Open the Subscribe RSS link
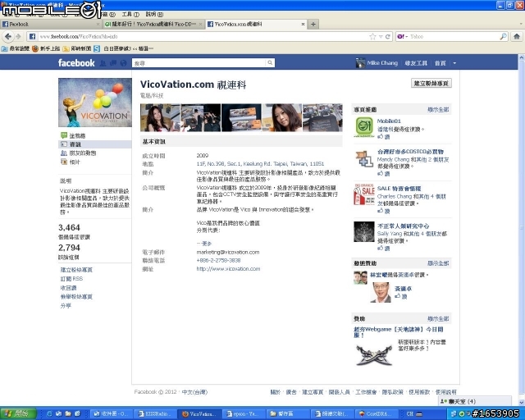The width and height of the screenshot is (525, 420). (x=71, y=279)
